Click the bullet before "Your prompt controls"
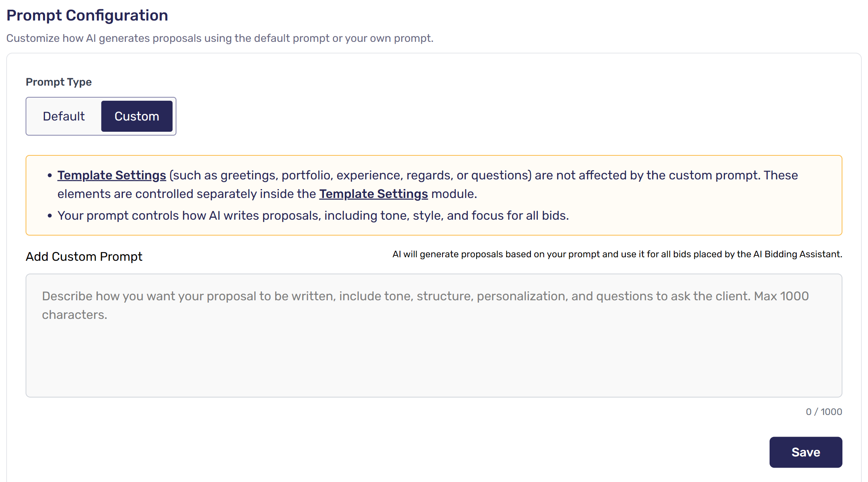The width and height of the screenshot is (868, 482). pos(50,216)
